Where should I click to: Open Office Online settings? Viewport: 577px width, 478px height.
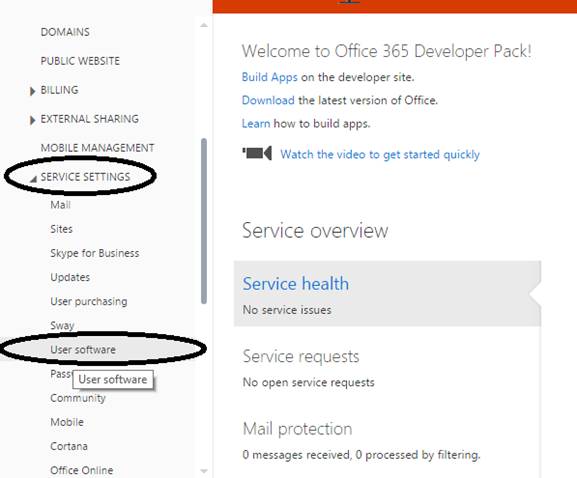point(82,470)
